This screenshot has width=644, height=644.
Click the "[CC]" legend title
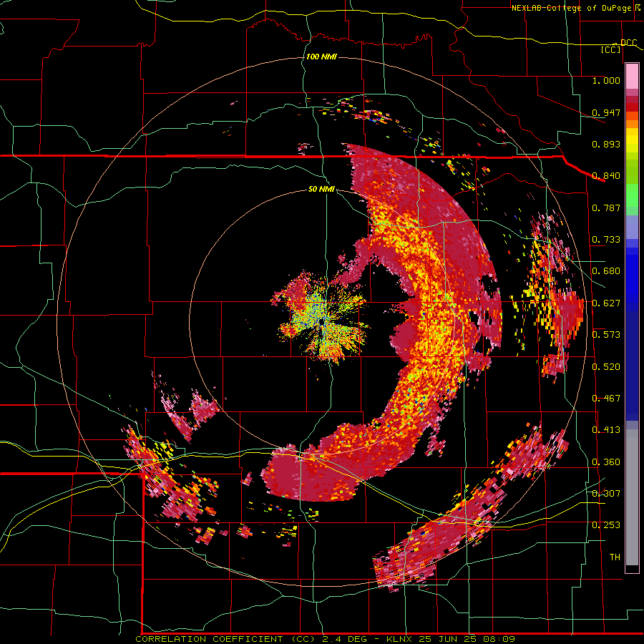point(611,49)
